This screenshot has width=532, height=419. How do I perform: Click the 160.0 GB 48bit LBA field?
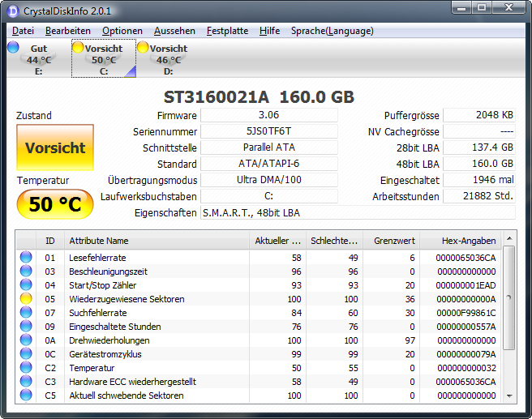[x=479, y=164]
